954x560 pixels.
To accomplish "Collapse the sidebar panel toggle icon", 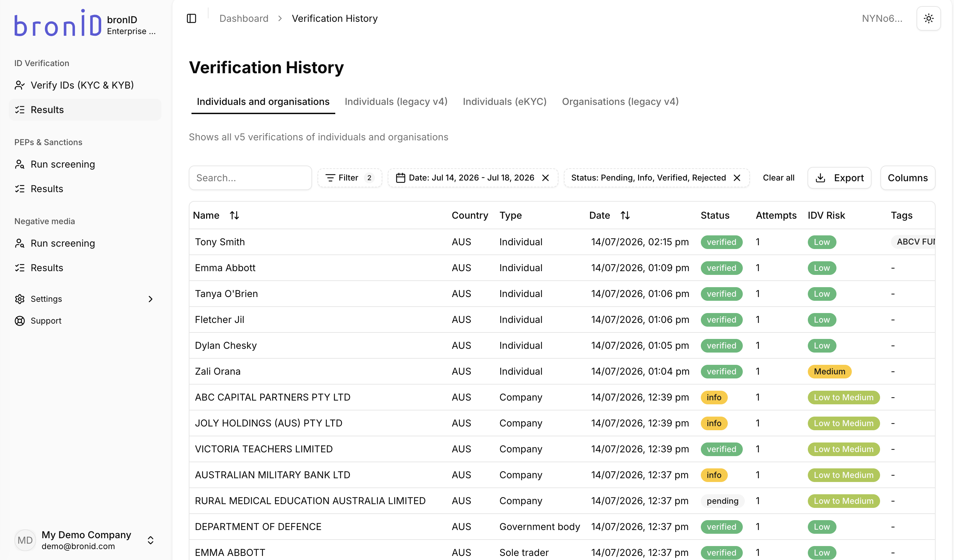I will tap(191, 18).
